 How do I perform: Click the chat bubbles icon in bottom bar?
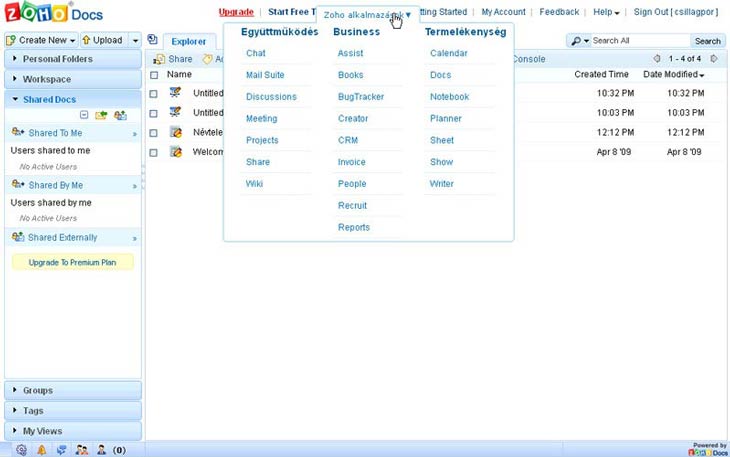(x=61, y=450)
